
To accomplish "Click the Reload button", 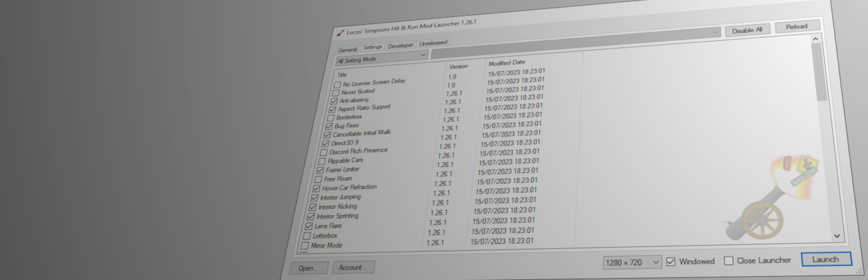I will [797, 27].
